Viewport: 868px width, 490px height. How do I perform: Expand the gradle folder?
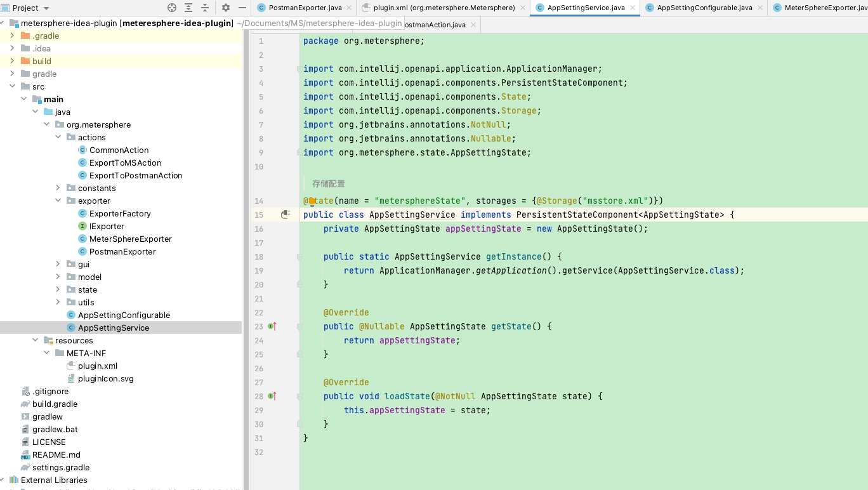pyautogui.click(x=12, y=74)
